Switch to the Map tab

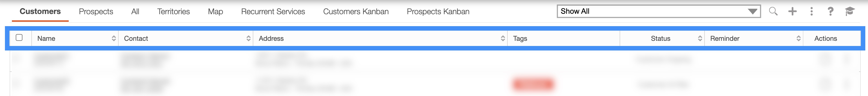pyautogui.click(x=215, y=11)
